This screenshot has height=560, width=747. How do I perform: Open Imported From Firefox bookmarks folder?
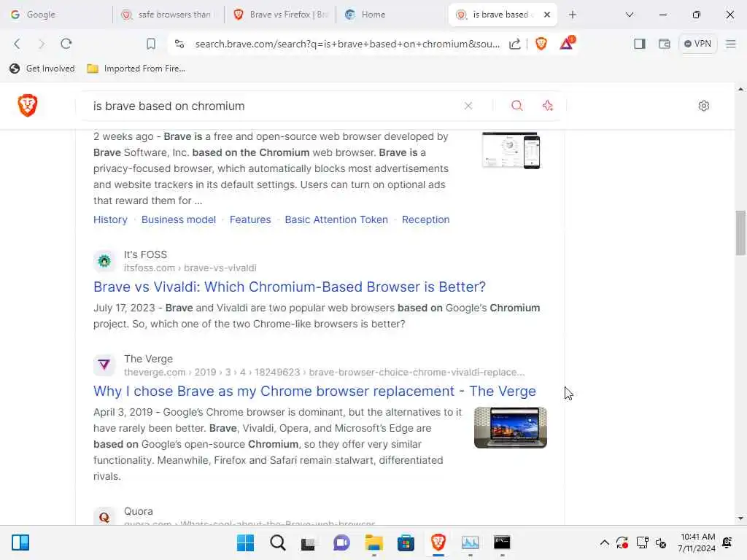click(136, 69)
